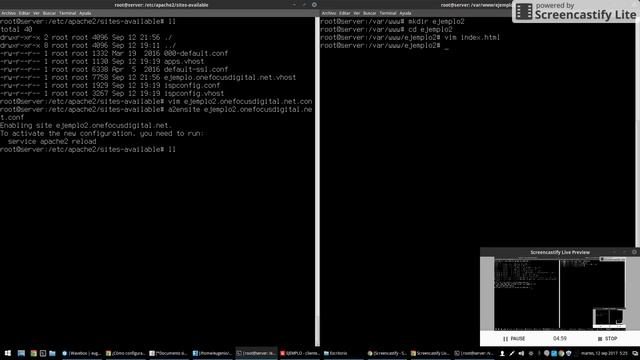Open Terminal menu in right terminal
Screen dimensions: 640x360
(x=388, y=13)
